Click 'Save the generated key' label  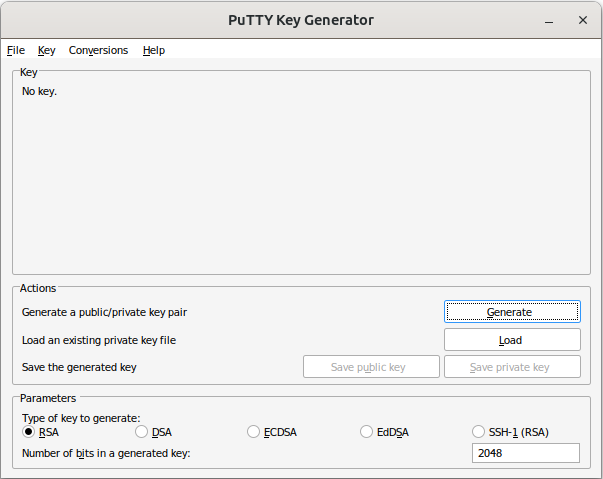pos(79,367)
